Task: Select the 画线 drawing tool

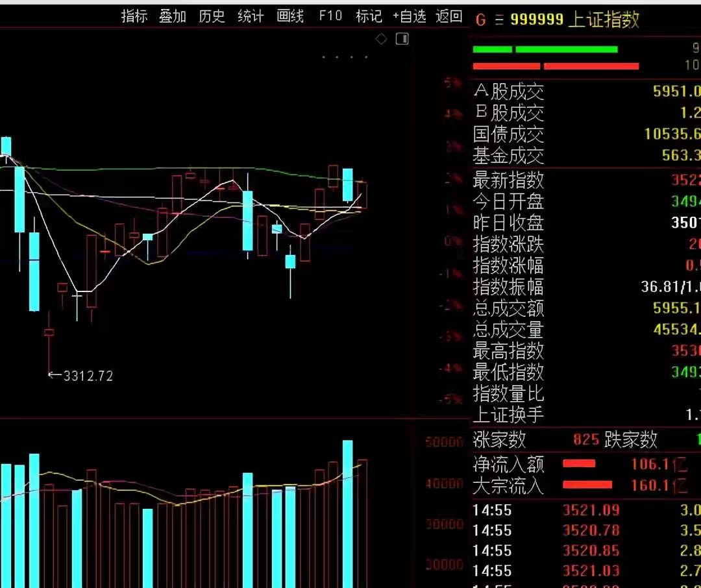Action: point(290,16)
